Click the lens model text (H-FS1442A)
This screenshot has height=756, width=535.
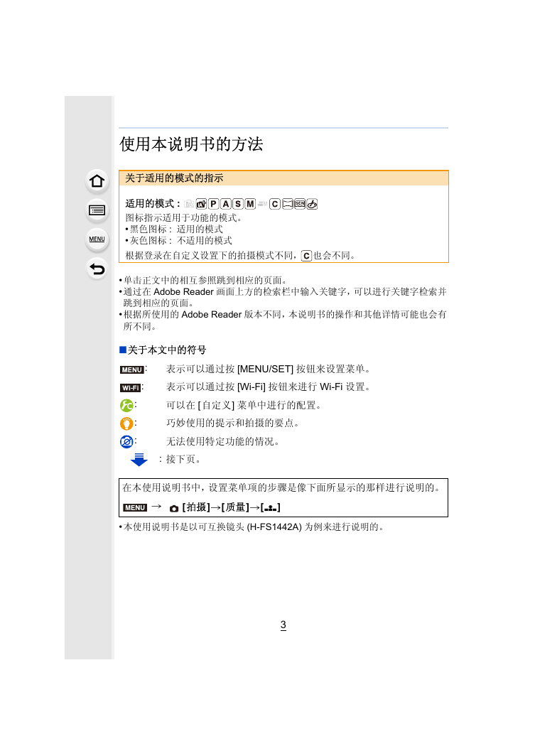(274, 527)
